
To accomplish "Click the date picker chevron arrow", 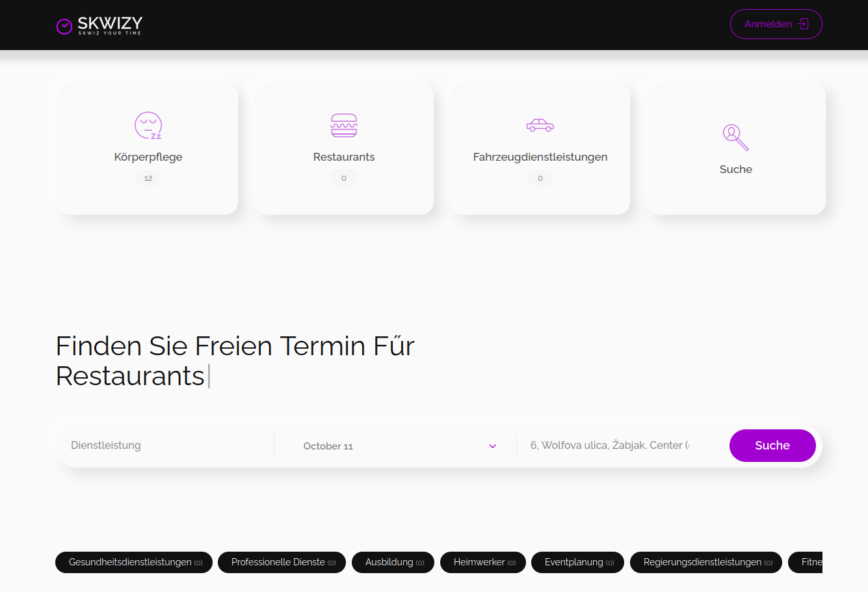I will [x=493, y=446].
